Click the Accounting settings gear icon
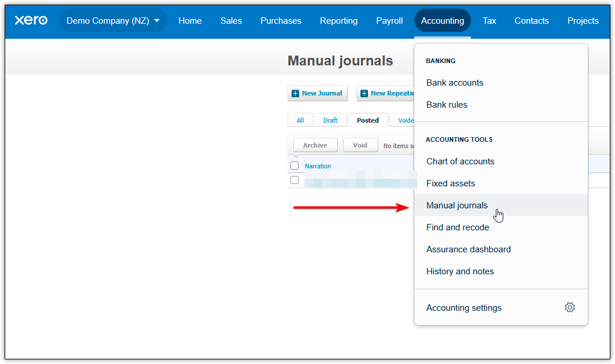 (569, 307)
